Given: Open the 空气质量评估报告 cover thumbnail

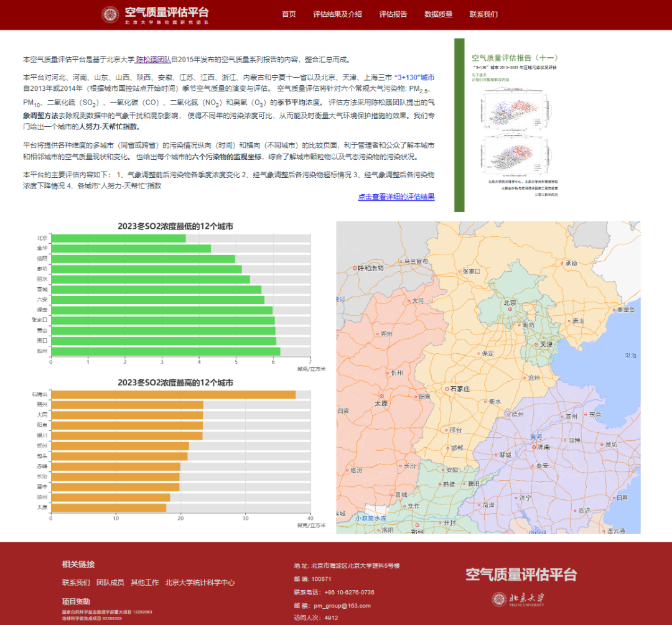Looking at the screenshot, I should tap(515, 124).
